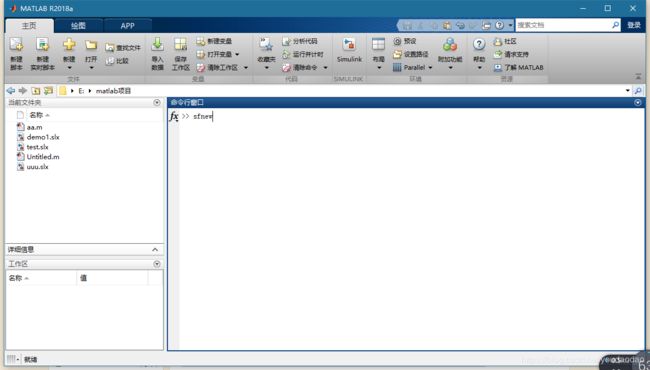Click the Parallel icon in ribbon
Screen dimensions: 650x370
click(397, 68)
